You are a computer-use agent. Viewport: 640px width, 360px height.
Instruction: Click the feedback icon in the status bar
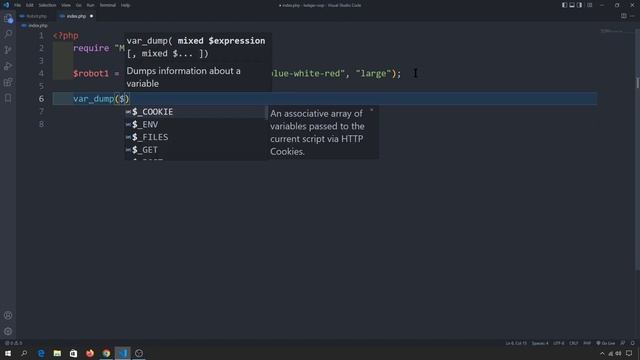pos(623,343)
